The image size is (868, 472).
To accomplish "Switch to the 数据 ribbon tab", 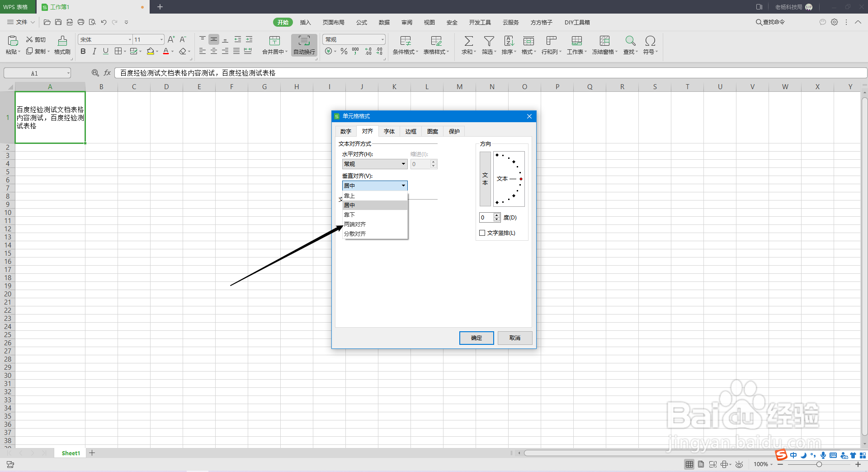I will tap(384, 22).
